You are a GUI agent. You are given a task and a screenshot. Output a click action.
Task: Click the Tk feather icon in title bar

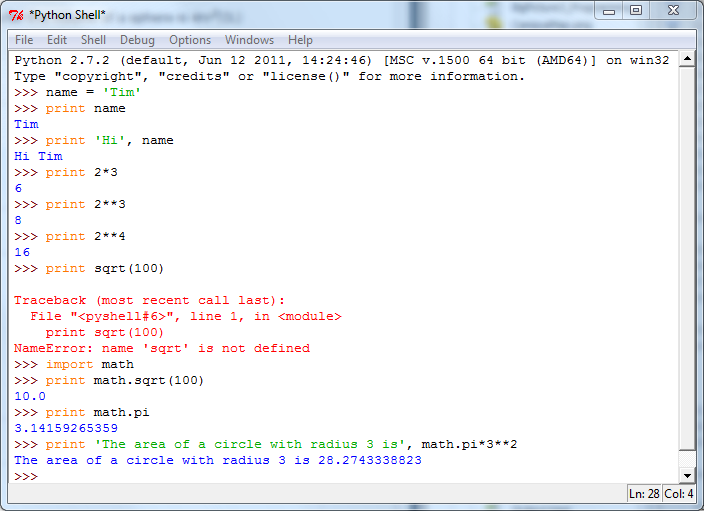click(x=16, y=15)
